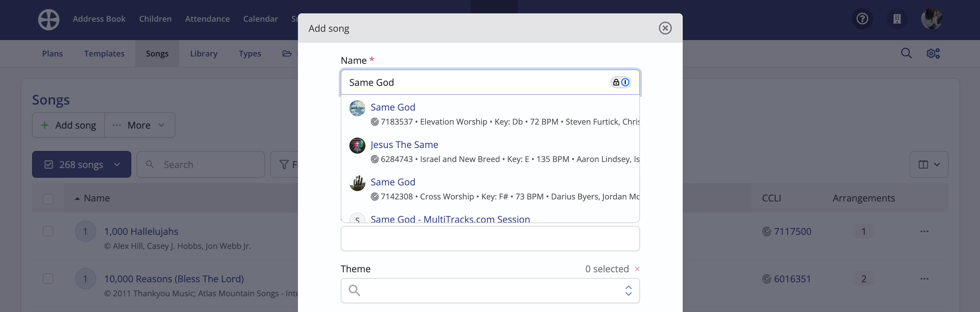Open the help question-mark icon
The height and width of the screenshot is (312, 980).
862,19
